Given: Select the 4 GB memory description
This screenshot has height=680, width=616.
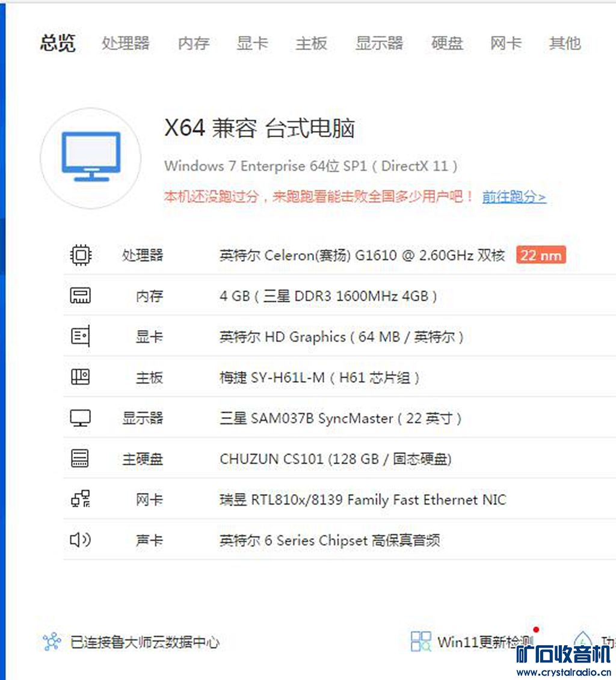Looking at the screenshot, I should [x=328, y=296].
